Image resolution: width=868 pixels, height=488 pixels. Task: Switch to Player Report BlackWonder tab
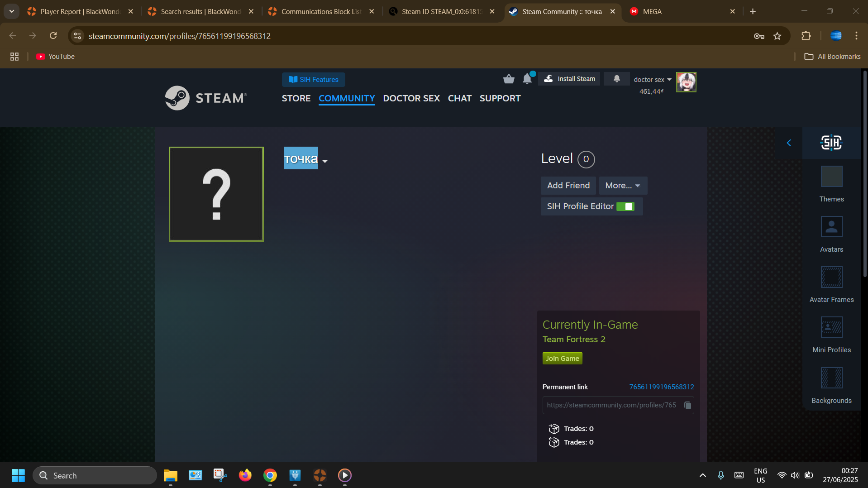[81, 11]
